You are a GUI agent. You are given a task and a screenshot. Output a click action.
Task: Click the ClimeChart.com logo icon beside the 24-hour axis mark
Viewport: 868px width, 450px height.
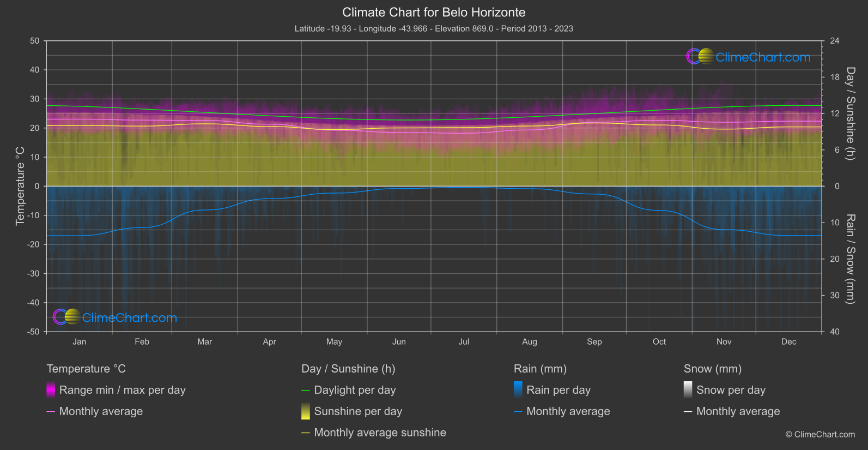pyautogui.click(x=700, y=57)
